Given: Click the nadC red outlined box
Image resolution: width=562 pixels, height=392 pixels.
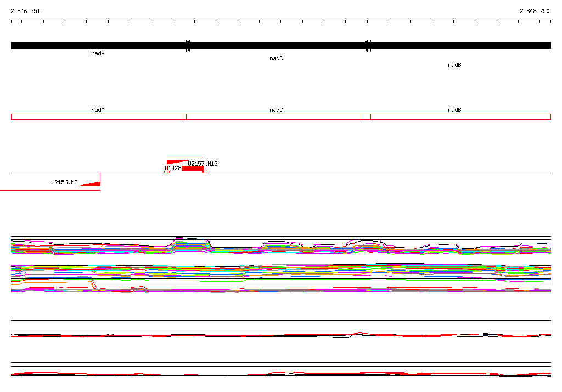Looking at the screenshot, I should tap(273, 116).
